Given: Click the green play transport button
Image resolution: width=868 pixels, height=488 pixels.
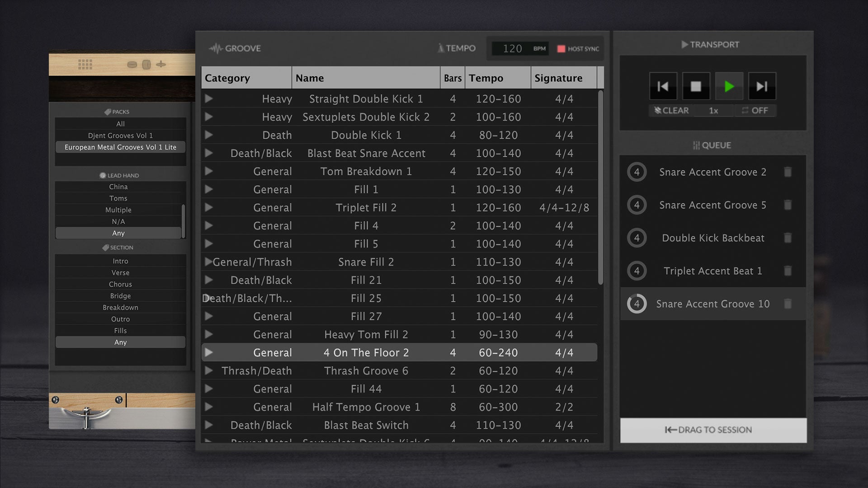Looking at the screenshot, I should pyautogui.click(x=729, y=86).
